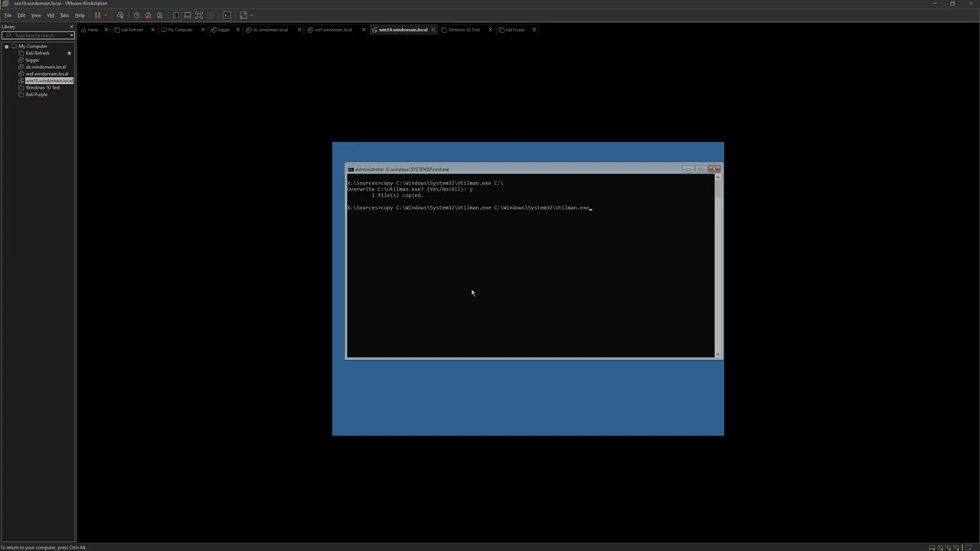This screenshot has width=980, height=551.
Task: Click the Revert to snapshot icon
Action: (148, 15)
